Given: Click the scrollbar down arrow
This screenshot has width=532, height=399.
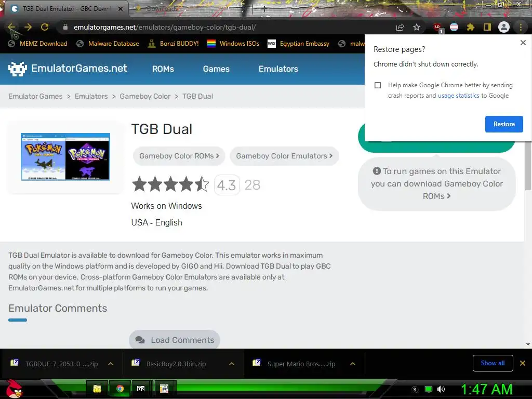Looking at the screenshot, I should point(528,344).
